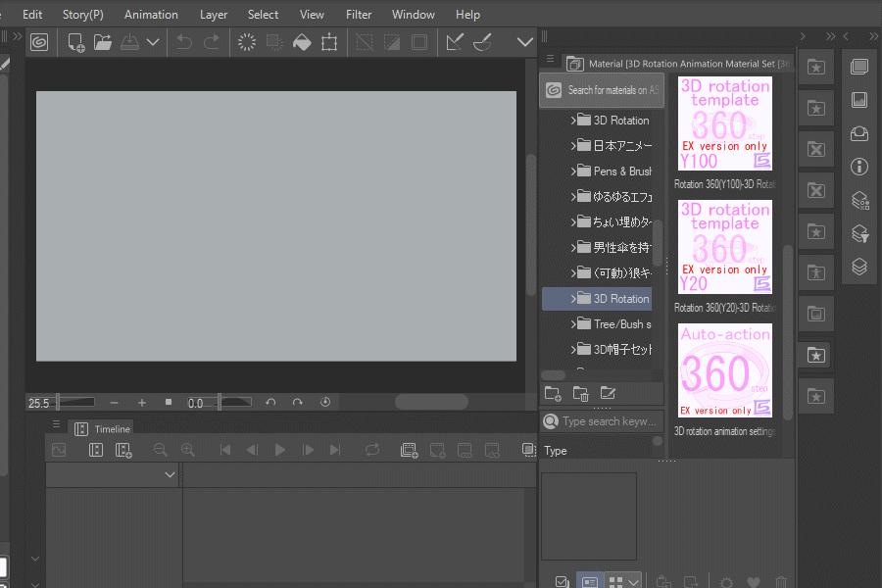
Task: Click Search for materials on ASSETS button
Action: (602, 90)
